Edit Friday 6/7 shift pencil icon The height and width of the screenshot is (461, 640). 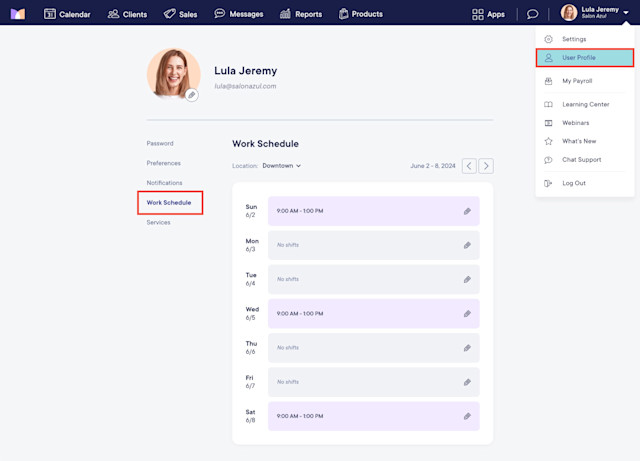(x=467, y=382)
